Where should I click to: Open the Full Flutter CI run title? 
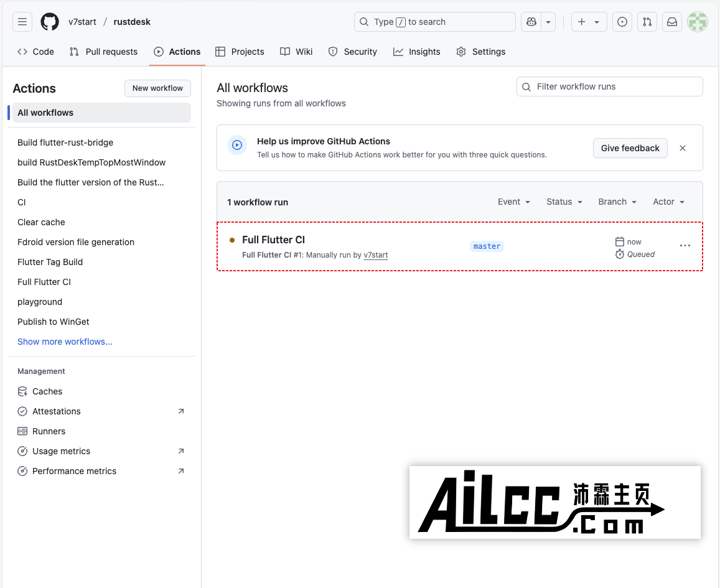(x=273, y=240)
